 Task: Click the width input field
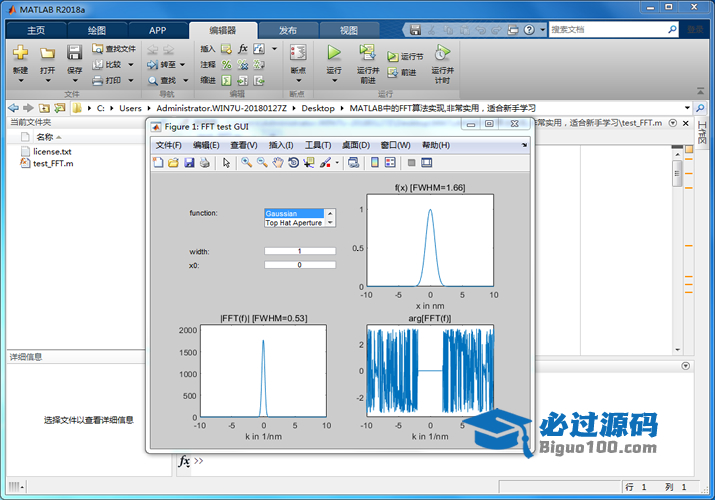tap(300, 251)
